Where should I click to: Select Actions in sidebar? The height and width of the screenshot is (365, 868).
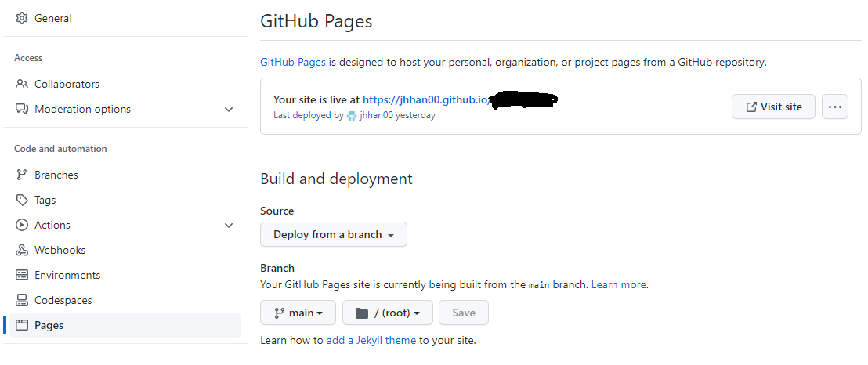click(125, 225)
